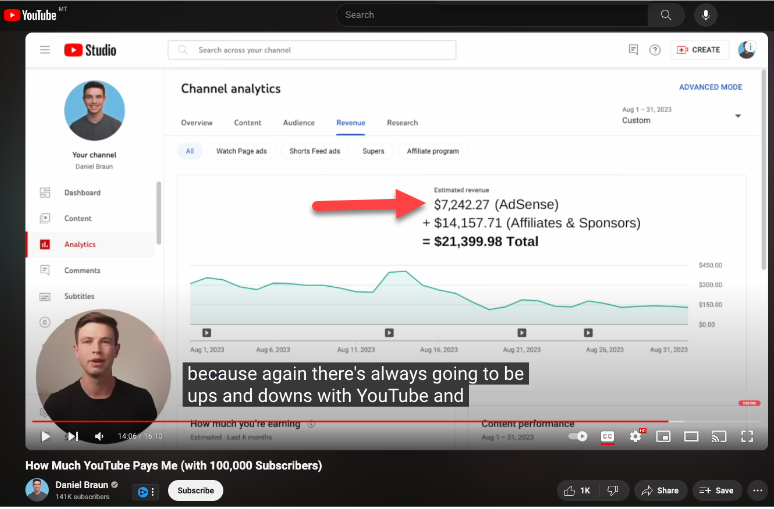Open Daniel Braun channel avatar below video
Screen dimensions: 774x509
coord(37,490)
